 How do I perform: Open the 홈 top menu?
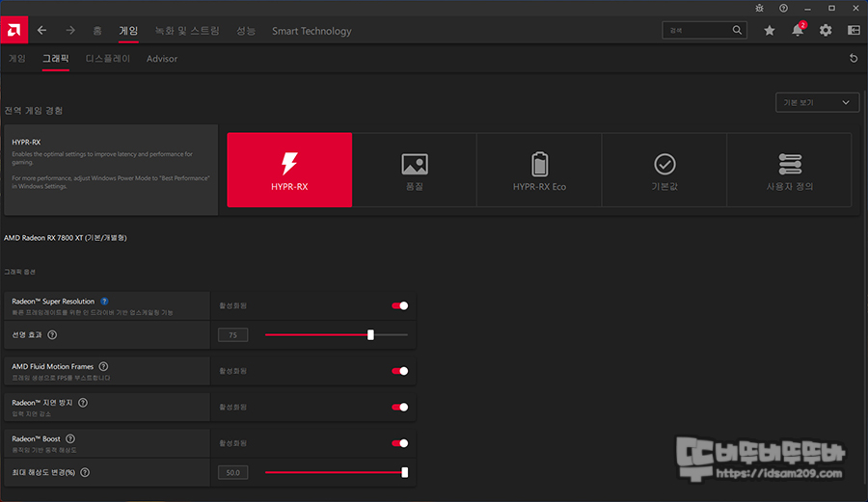pos(97,31)
